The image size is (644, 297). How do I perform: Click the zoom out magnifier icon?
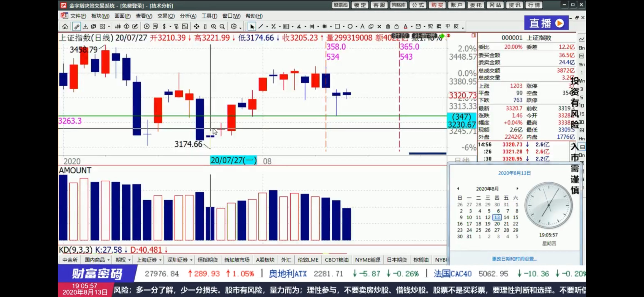(x=222, y=27)
